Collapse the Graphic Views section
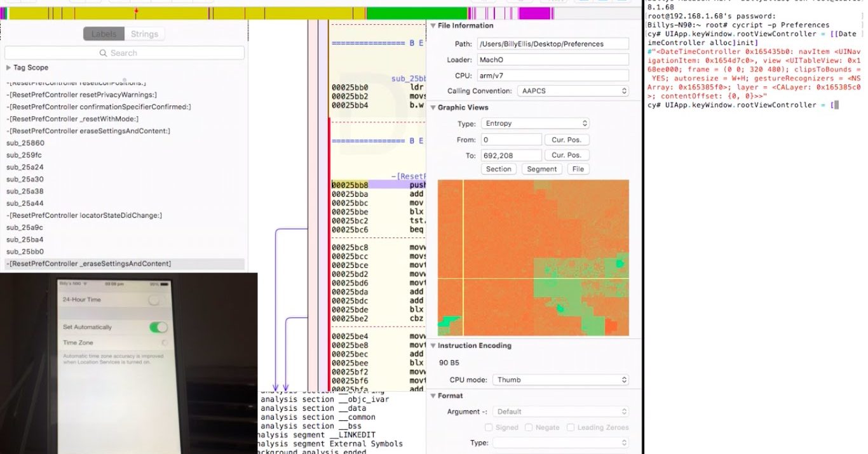This screenshot has width=868, height=454. point(433,108)
